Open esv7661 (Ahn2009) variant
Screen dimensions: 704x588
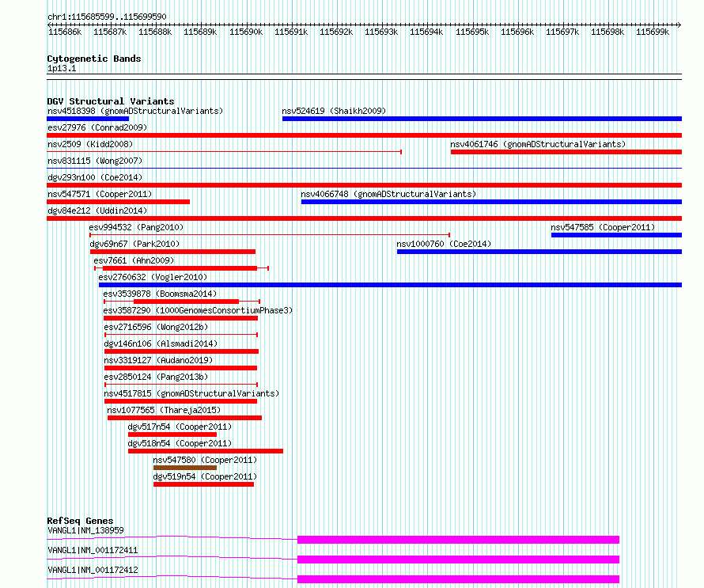coord(134,260)
